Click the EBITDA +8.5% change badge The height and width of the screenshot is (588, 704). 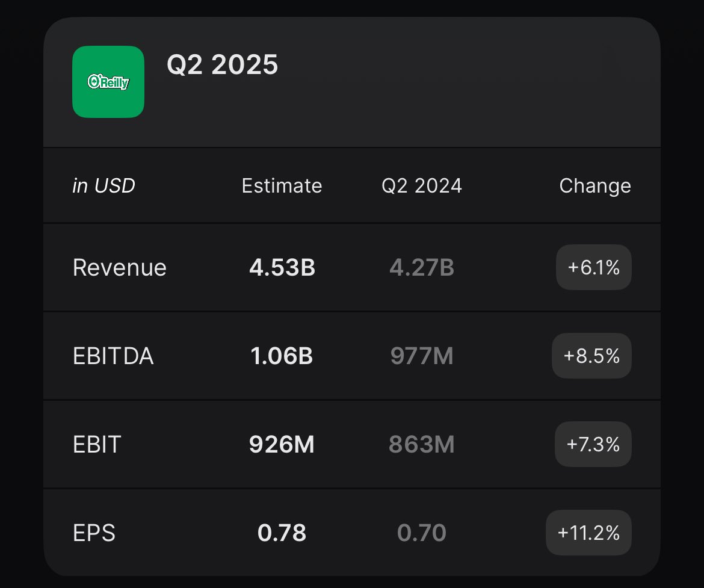[x=591, y=356]
